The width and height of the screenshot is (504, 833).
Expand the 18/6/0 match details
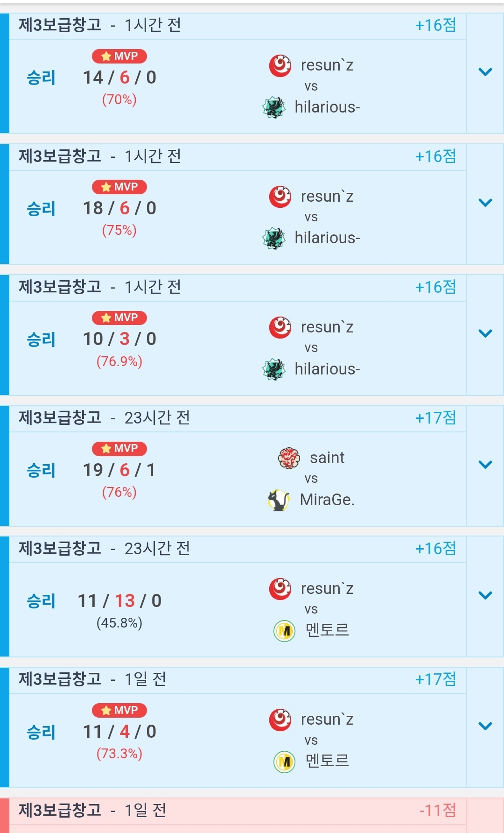tap(485, 203)
